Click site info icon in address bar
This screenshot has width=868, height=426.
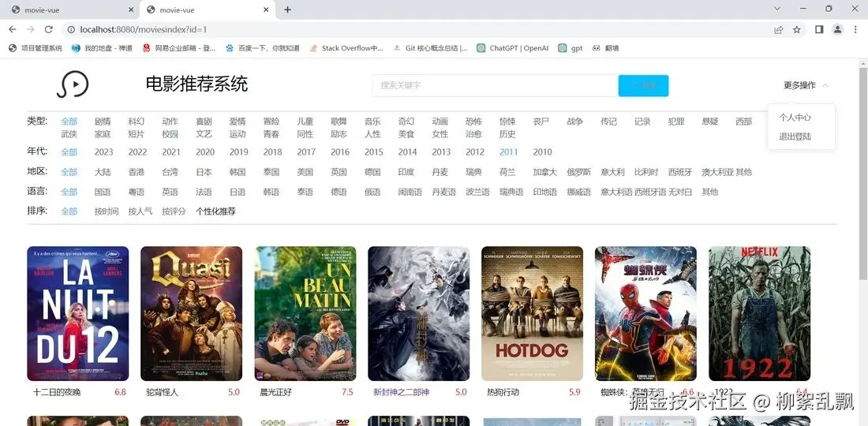click(71, 29)
